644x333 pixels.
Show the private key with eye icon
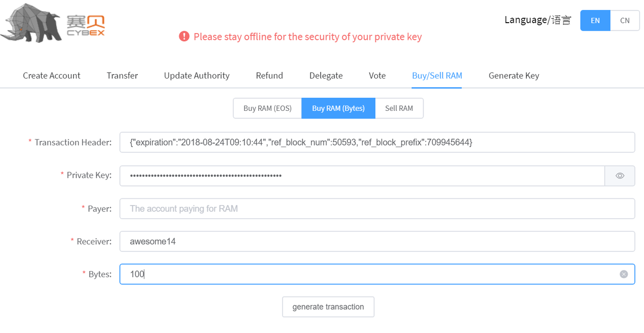pos(620,176)
